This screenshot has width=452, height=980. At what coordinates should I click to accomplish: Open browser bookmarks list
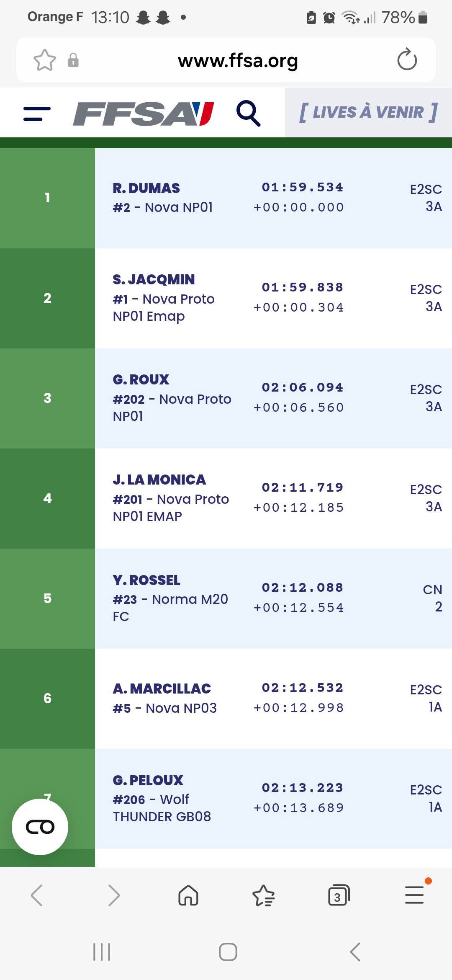(x=263, y=895)
